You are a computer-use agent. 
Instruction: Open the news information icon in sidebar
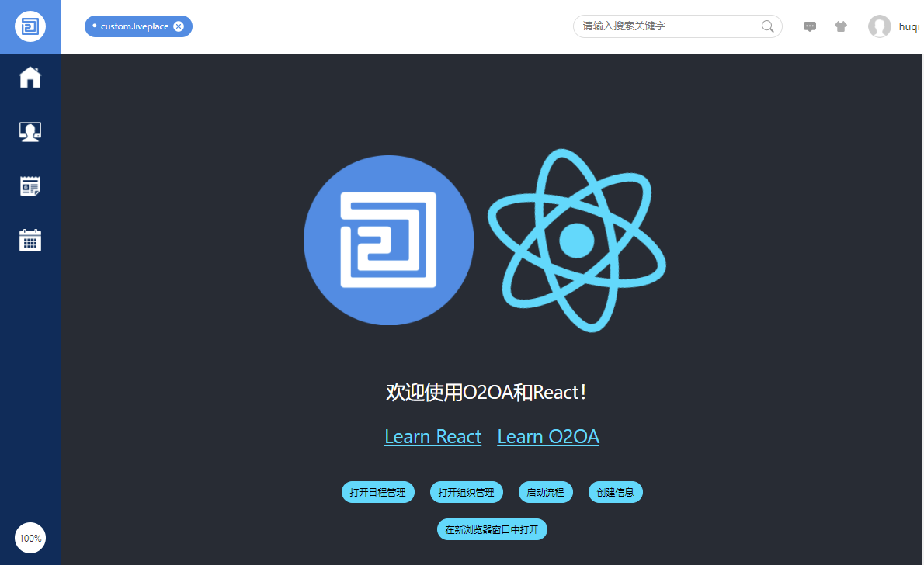tap(30, 186)
